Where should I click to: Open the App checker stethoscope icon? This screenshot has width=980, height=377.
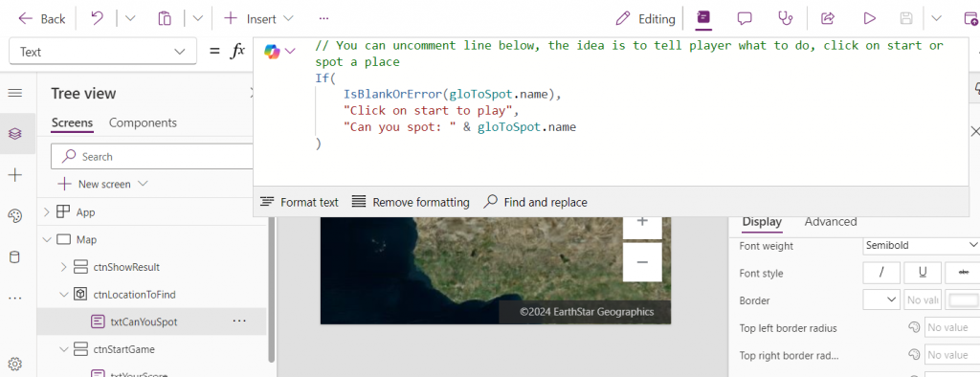tap(785, 19)
